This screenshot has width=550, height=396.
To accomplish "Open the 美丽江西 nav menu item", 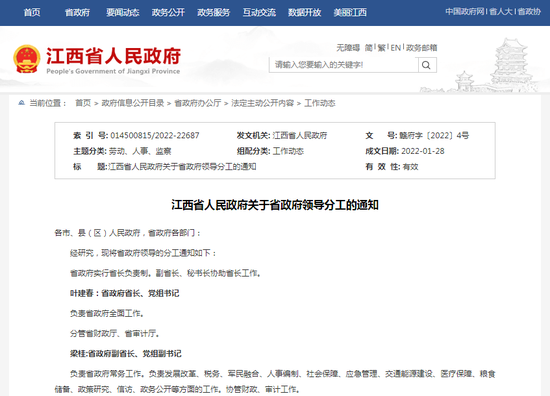I will pos(350,13).
